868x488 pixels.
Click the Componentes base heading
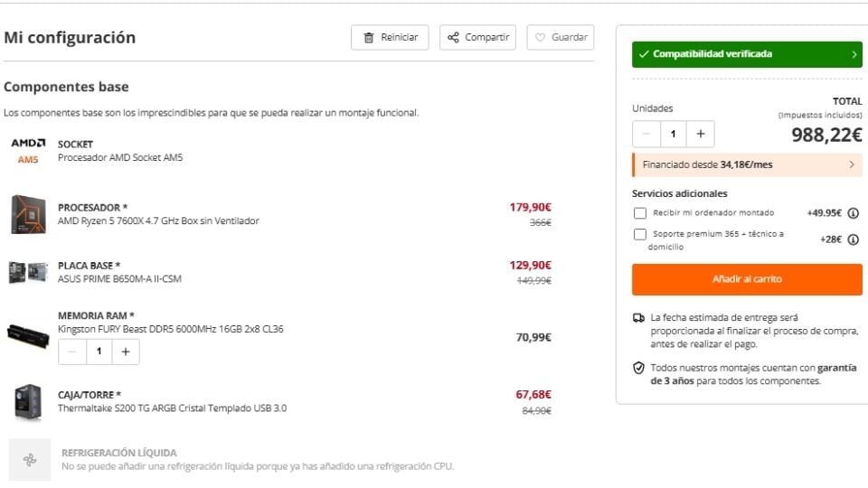click(x=66, y=87)
